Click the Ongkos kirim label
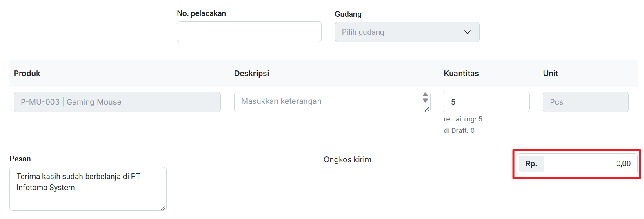644x219 pixels. [x=347, y=160]
